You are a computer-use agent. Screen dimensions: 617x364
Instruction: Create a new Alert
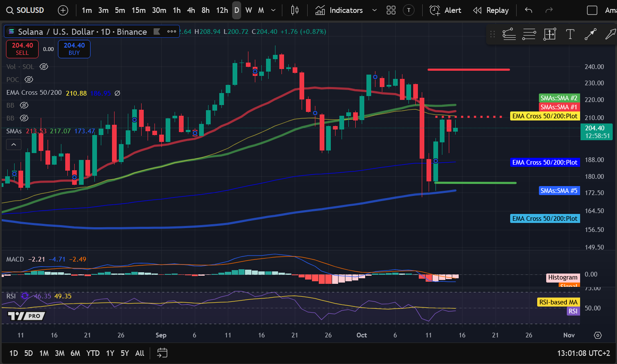[445, 10]
